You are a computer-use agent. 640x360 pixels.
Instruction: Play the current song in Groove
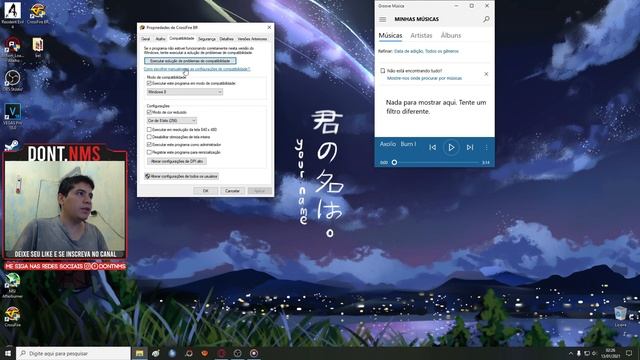coord(451,147)
